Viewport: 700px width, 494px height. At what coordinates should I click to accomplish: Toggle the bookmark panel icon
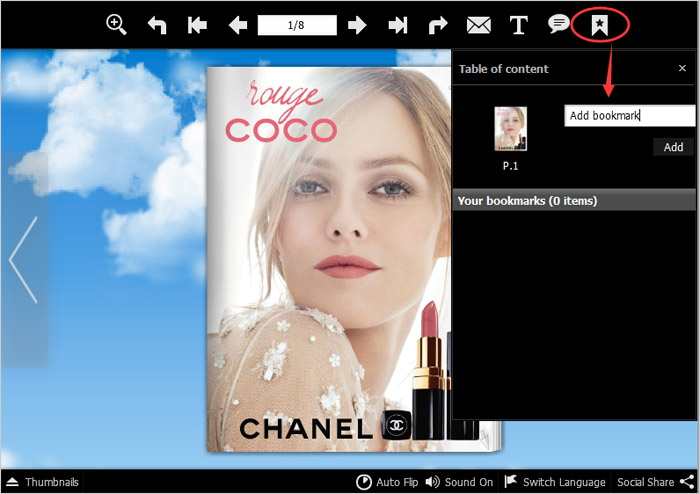(x=600, y=25)
